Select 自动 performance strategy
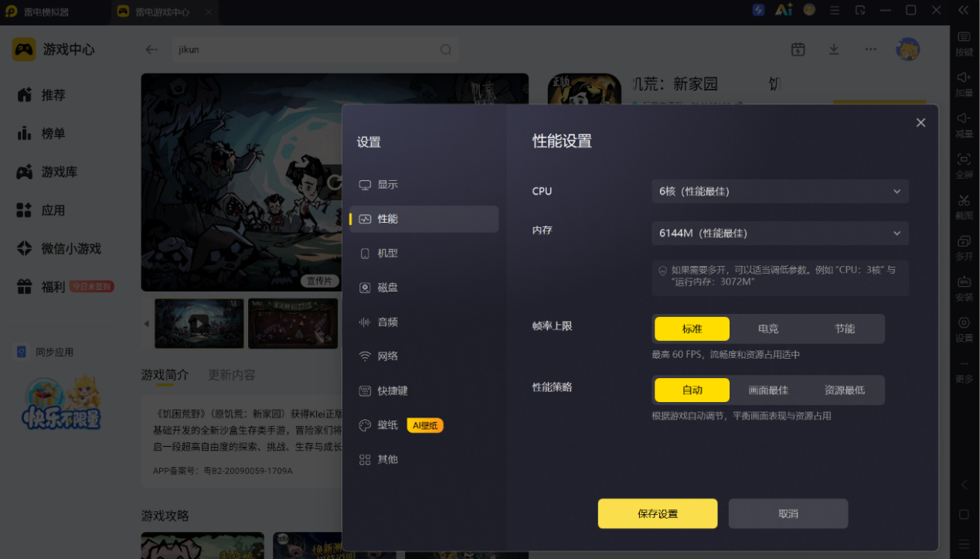Screen dimensions: 980x559 (x=692, y=390)
